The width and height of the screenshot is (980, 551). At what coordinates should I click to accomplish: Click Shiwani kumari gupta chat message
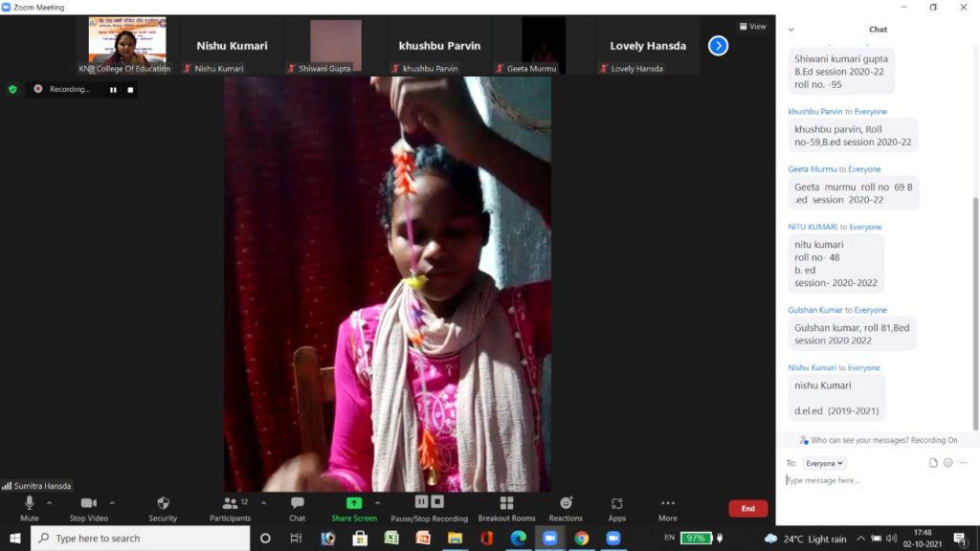841,71
